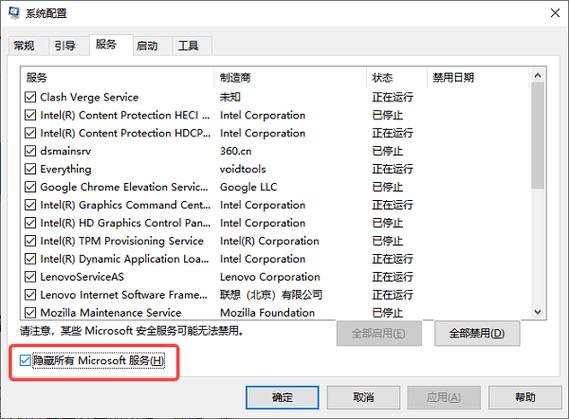Confirm with the 确定 button
The height and width of the screenshot is (419, 569).
[282, 397]
